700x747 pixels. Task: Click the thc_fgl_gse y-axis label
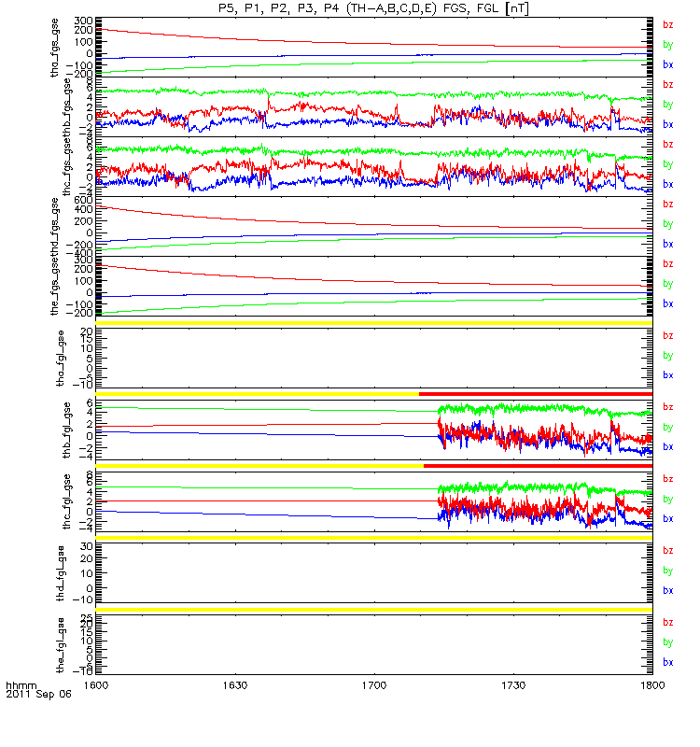point(66,501)
